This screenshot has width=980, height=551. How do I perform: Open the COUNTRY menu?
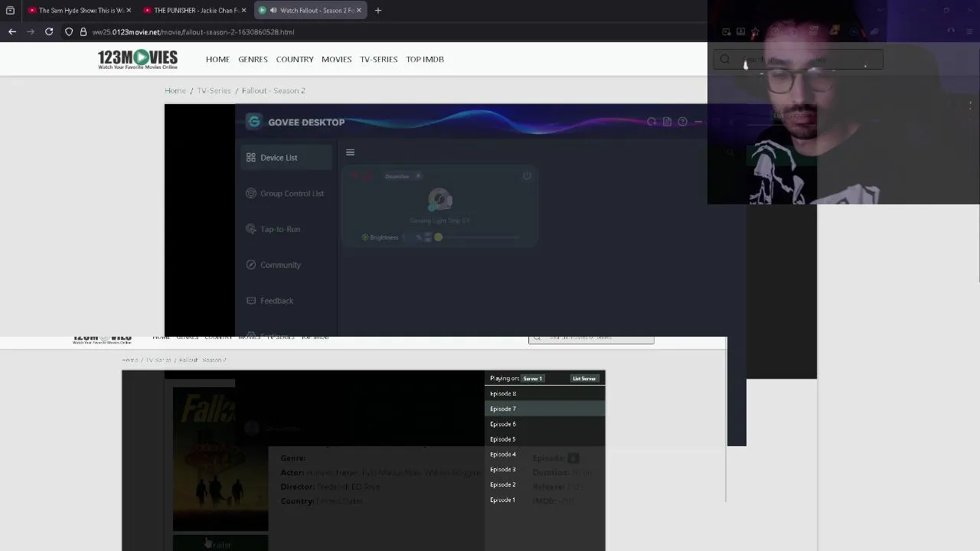point(295,59)
